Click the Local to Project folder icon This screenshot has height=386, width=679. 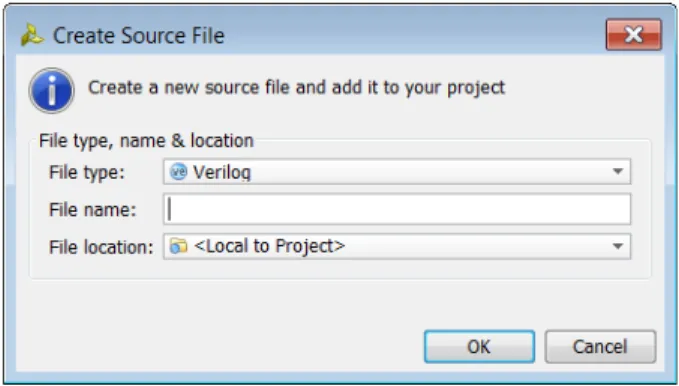178,246
